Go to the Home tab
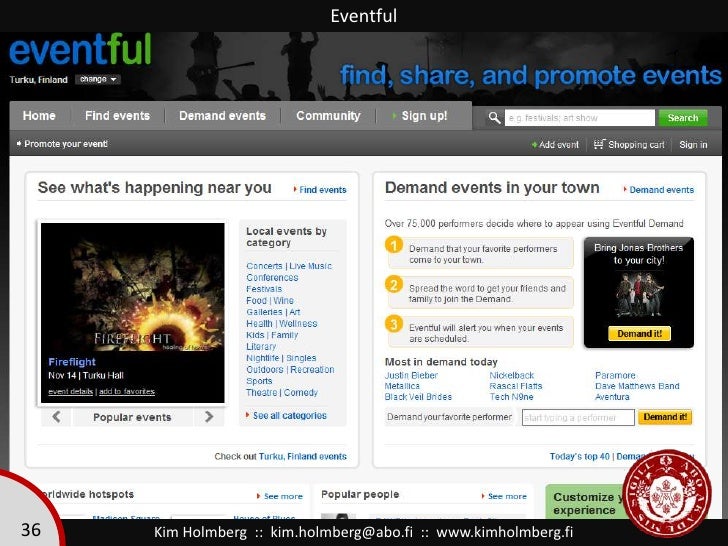728x546 pixels. click(x=39, y=116)
